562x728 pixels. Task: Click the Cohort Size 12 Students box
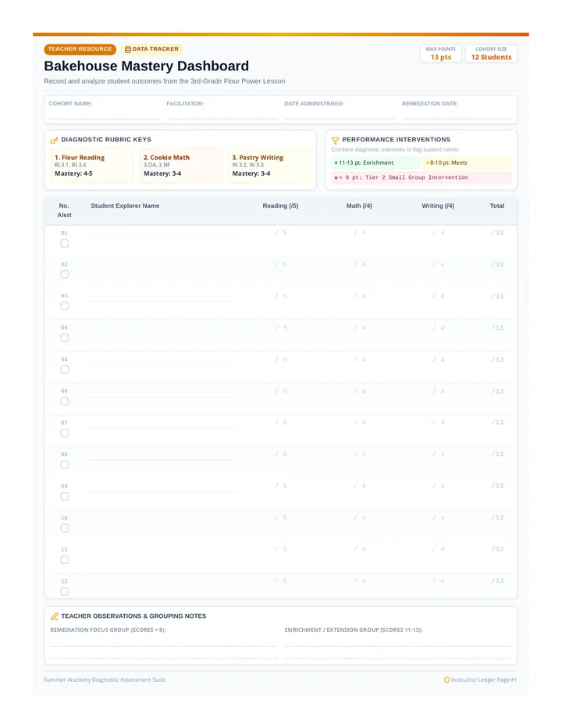click(491, 53)
